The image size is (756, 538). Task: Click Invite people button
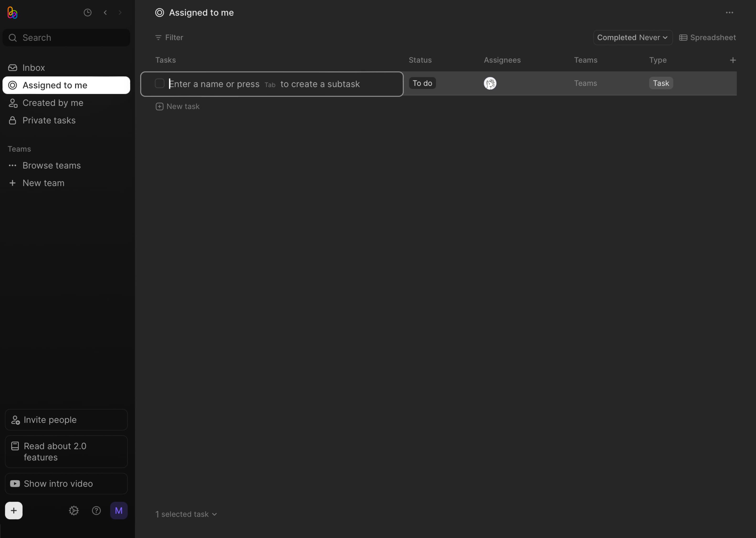tap(66, 419)
